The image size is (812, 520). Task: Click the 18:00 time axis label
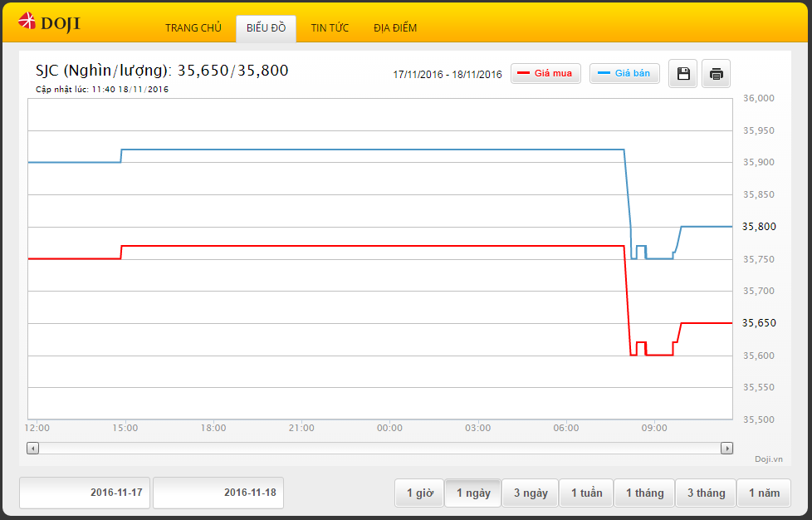[x=213, y=429]
